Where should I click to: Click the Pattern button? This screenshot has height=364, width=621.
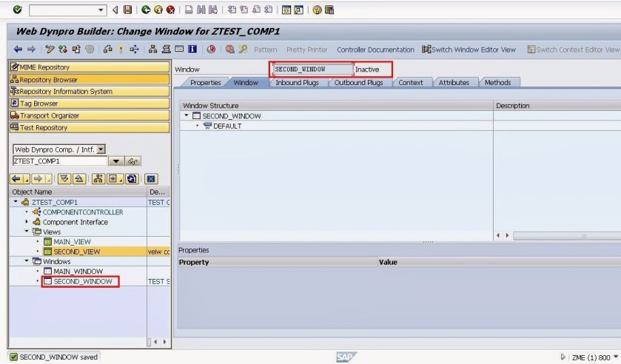[266, 50]
